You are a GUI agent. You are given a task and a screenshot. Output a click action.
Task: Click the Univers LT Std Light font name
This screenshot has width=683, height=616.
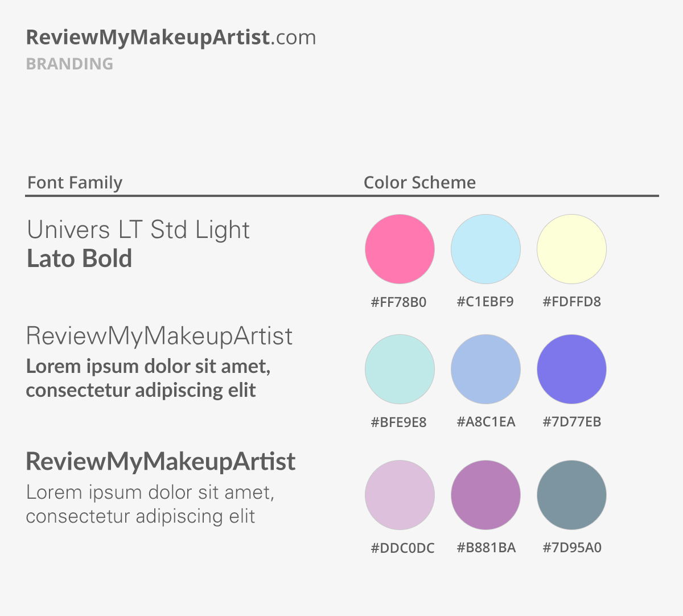[x=138, y=230]
